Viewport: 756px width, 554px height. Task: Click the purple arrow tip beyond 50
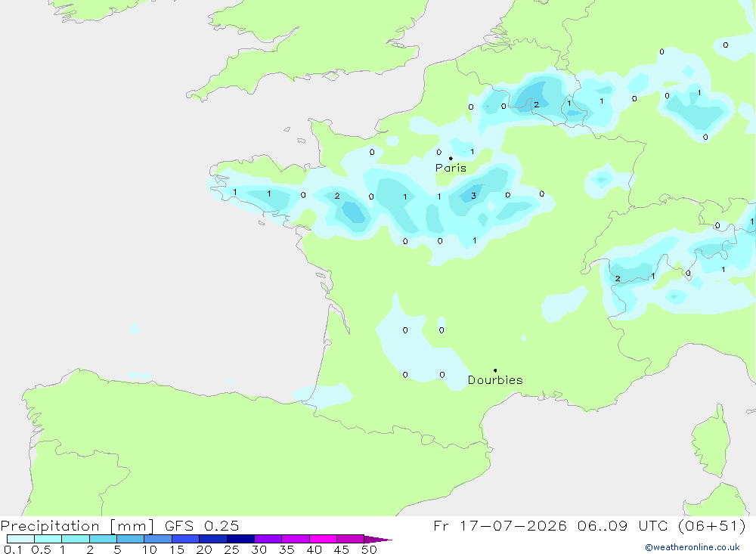[x=379, y=539]
